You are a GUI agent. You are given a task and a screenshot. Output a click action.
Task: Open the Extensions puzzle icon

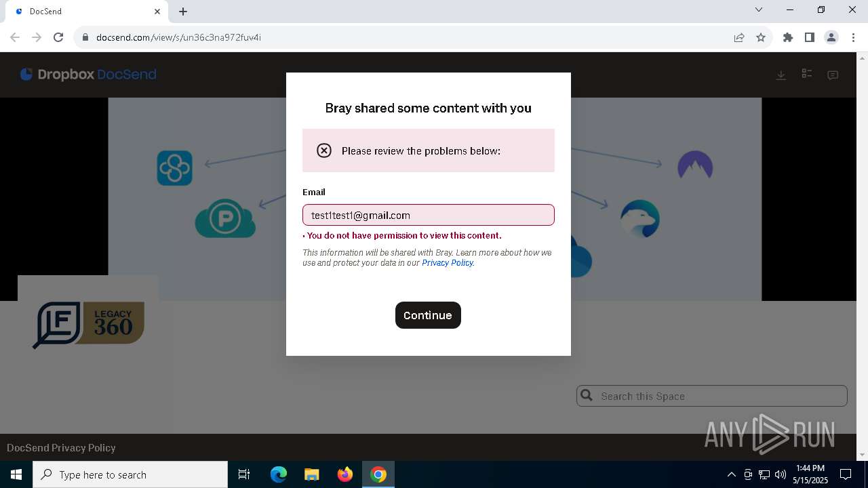[788, 37]
